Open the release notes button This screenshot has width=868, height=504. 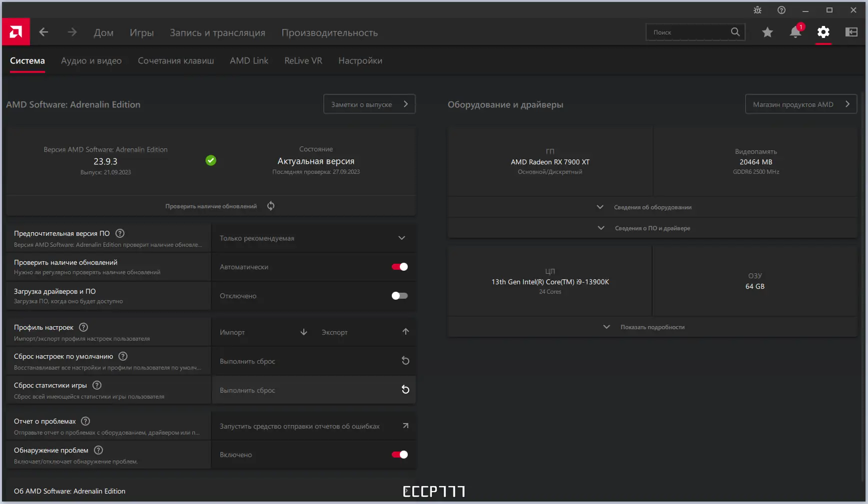[369, 104]
